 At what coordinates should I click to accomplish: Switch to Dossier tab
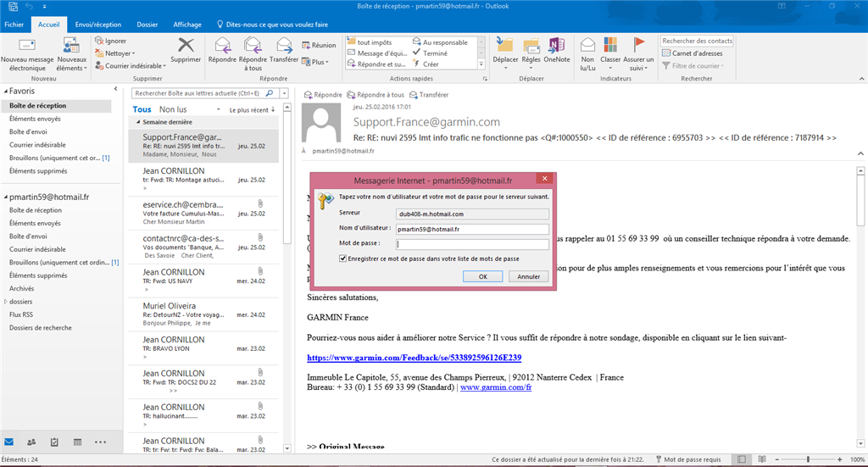pos(147,25)
